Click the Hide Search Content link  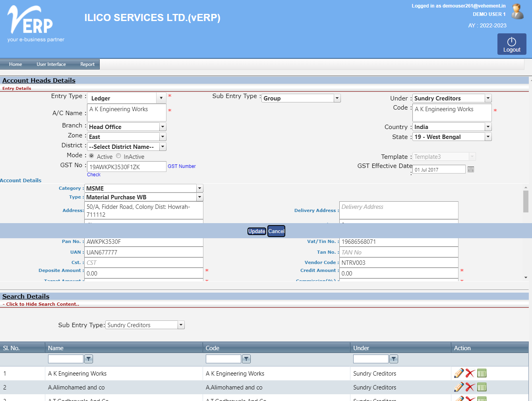pyautogui.click(x=41, y=304)
